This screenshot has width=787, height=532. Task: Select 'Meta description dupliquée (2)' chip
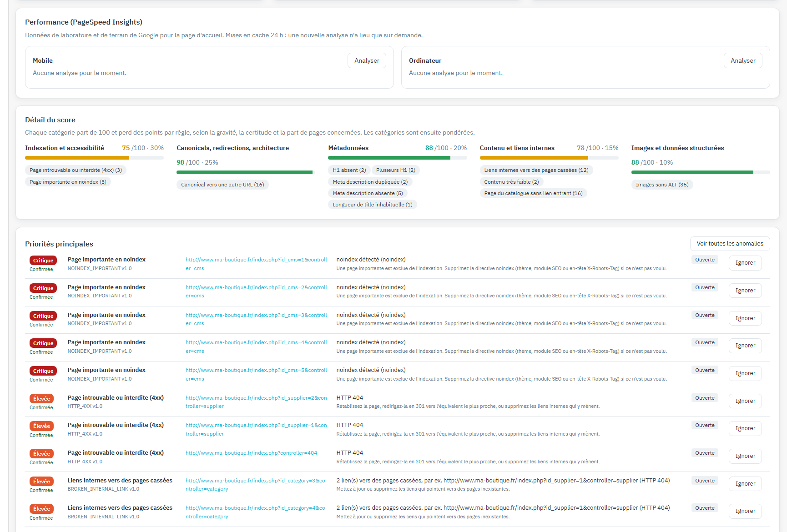[x=370, y=182]
